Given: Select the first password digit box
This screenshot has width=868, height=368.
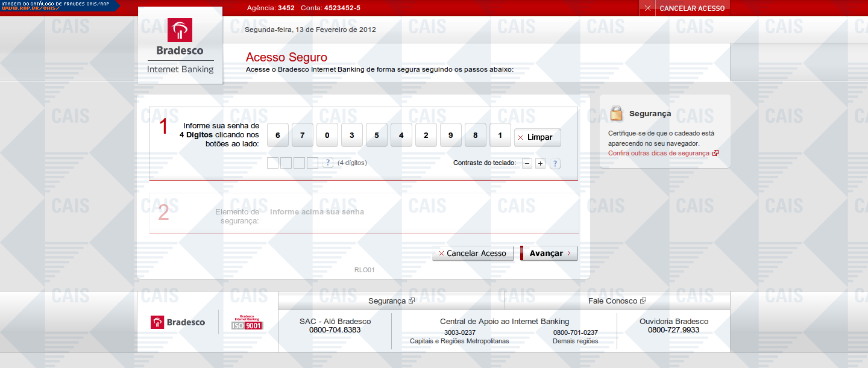Looking at the screenshot, I should (272, 163).
